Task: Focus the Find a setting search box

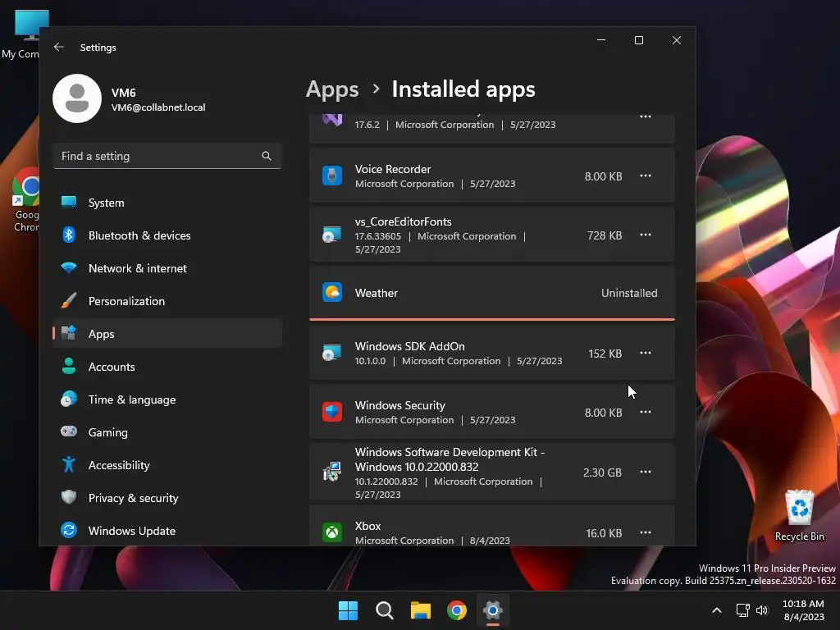Action: [167, 156]
